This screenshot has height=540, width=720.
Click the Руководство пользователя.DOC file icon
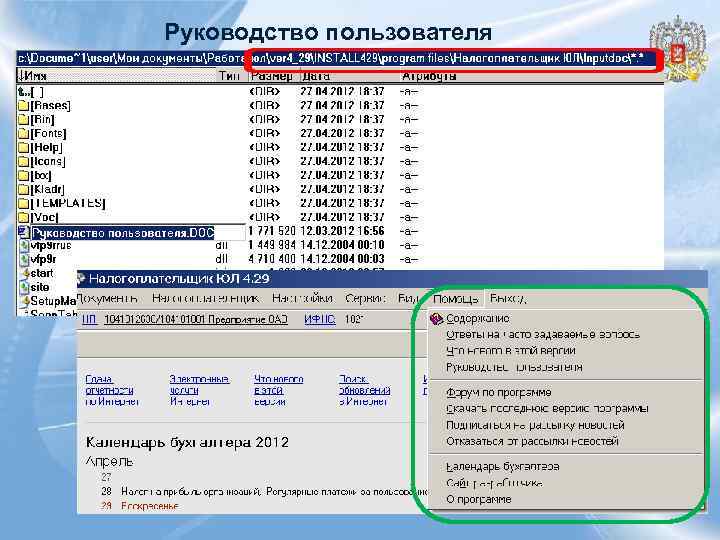coord(23,232)
